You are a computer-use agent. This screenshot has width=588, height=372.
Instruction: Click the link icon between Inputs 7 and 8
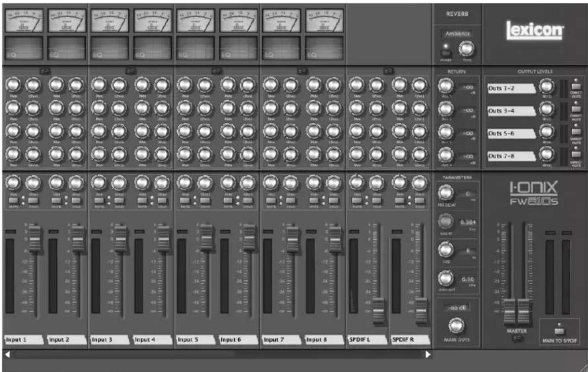(302, 71)
